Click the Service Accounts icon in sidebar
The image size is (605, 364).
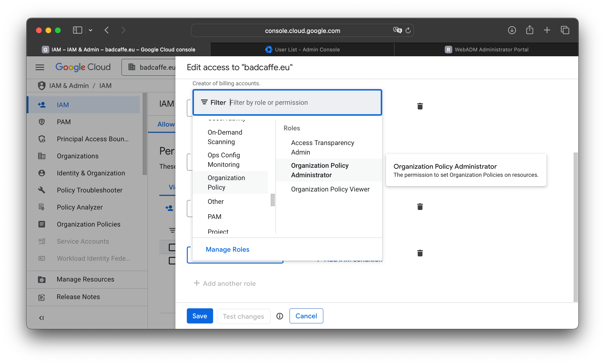[42, 241]
